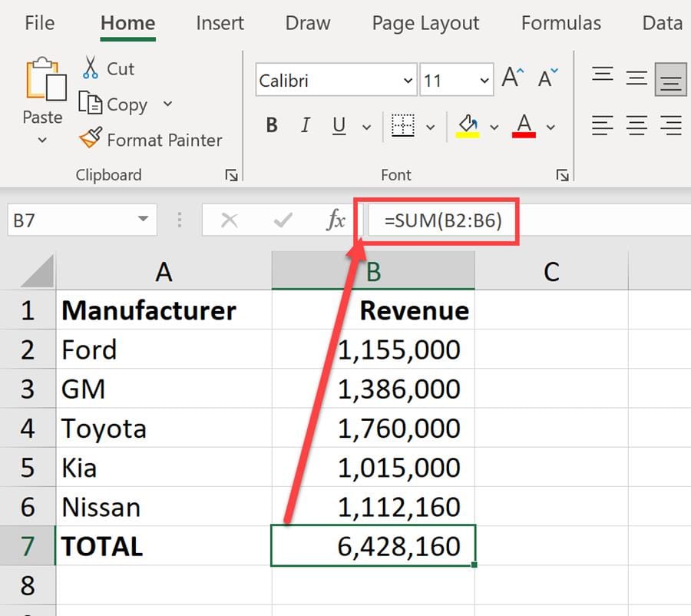Click the Decrease Font Size icon
Viewport: 691px width, 616px height.
tap(545, 77)
